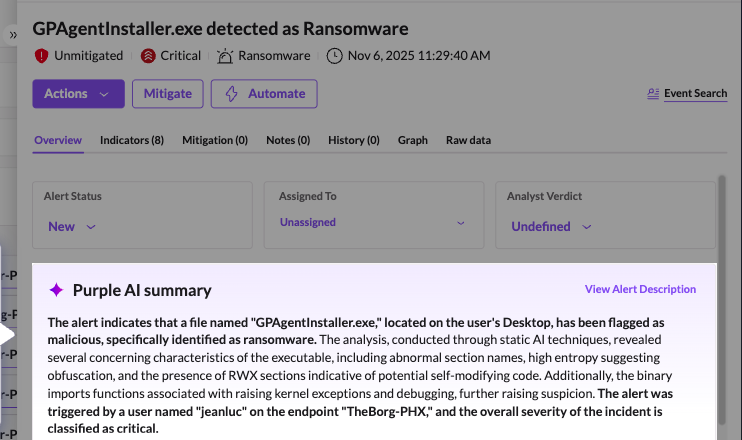The width and height of the screenshot is (742, 440).
Task: Click the Ransomware alarm icon
Action: (x=225, y=56)
